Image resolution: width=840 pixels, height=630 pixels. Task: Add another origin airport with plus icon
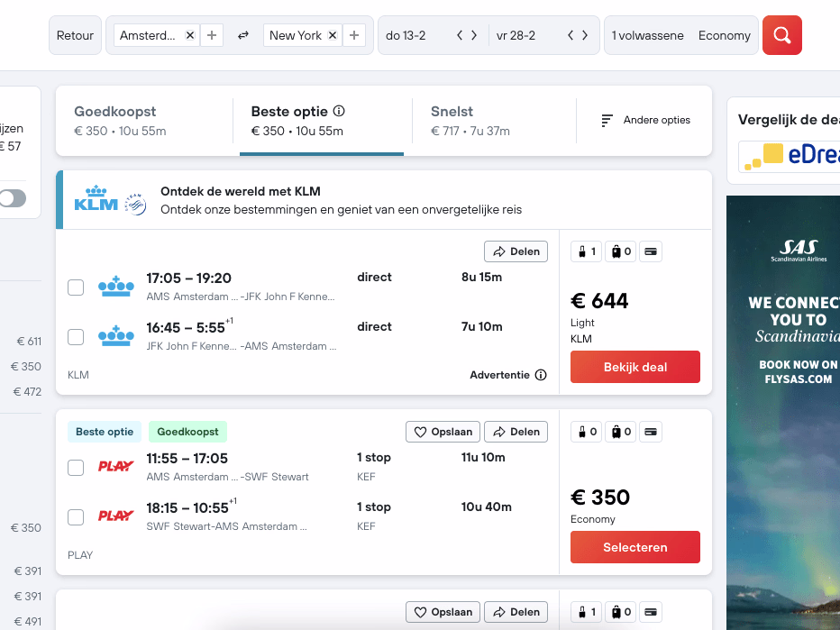pyautogui.click(x=212, y=35)
